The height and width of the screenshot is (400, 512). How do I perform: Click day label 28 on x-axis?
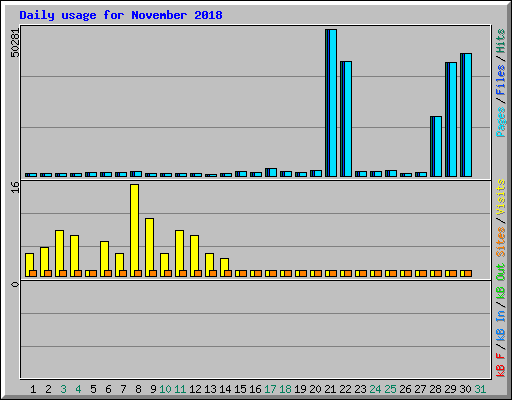(x=435, y=389)
